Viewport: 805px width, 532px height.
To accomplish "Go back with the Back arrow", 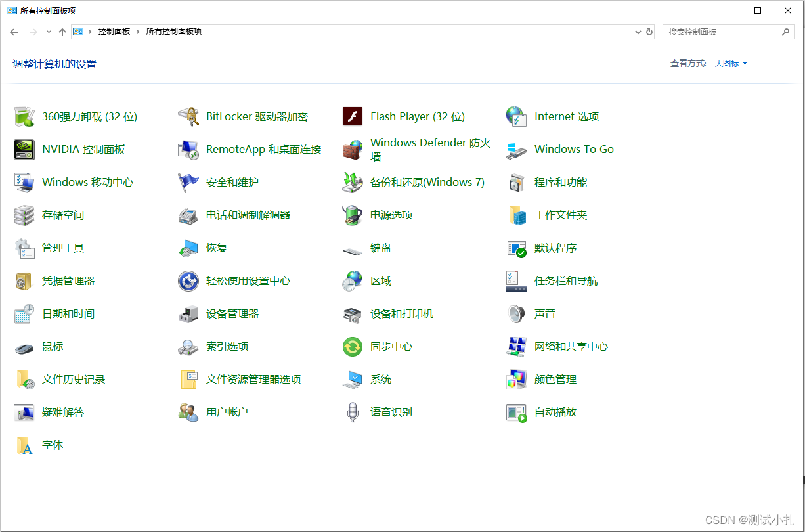I will [x=14, y=32].
